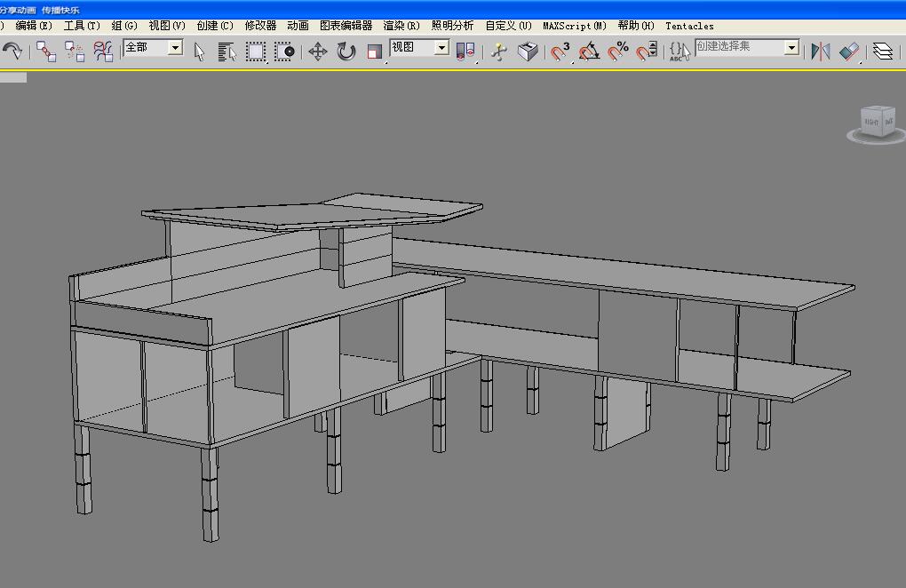Screen dimensions: 906x588
Task: Click the Mirror tool icon
Action: tap(821, 52)
